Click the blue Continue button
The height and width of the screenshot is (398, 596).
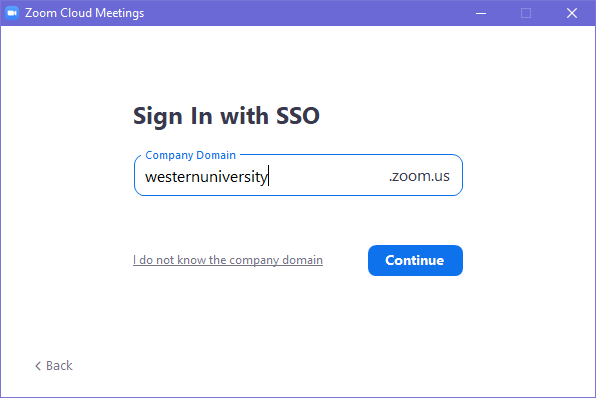coord(415,260)
